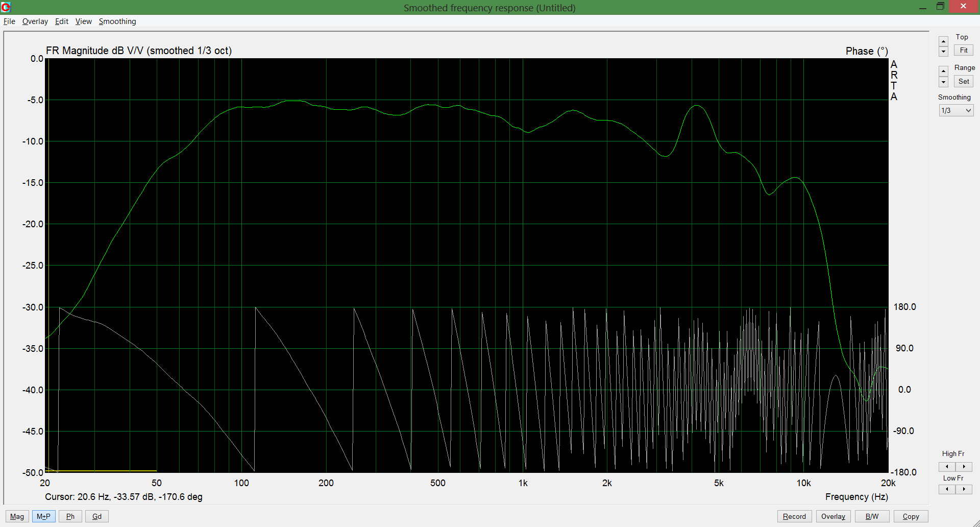Click the High Fr left arrow
The width and height of the screenshot is (980, 527).
click(x=947, y=467)
